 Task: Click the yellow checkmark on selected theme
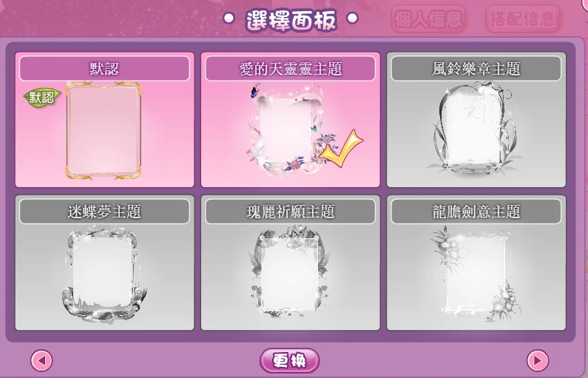341,149
